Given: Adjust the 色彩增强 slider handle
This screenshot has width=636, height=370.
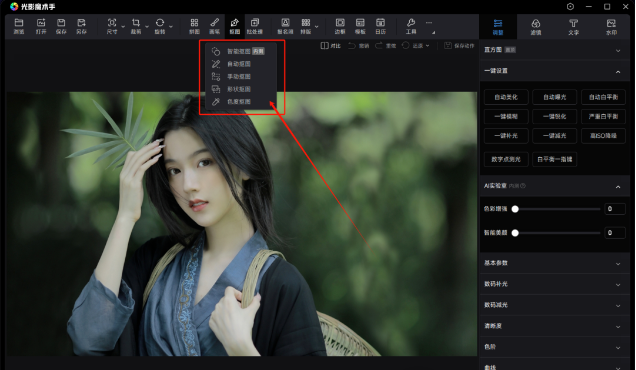Looking at the screenshot, I should point(515,209).
